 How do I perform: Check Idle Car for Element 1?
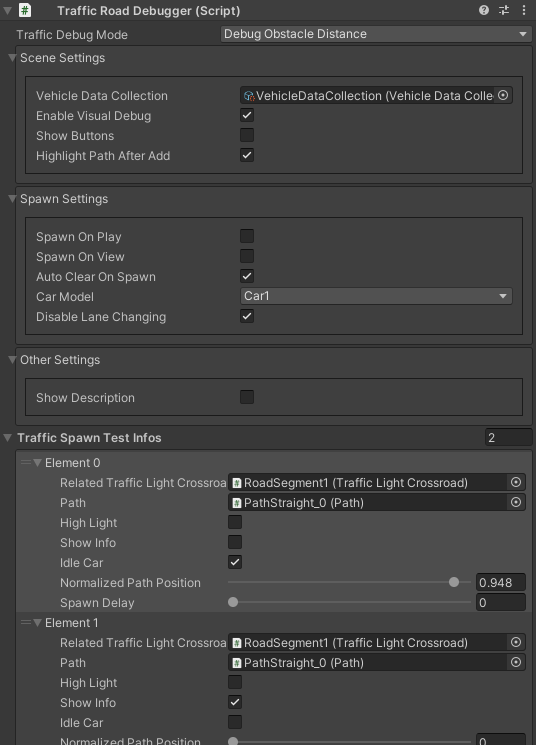[235, 722]
